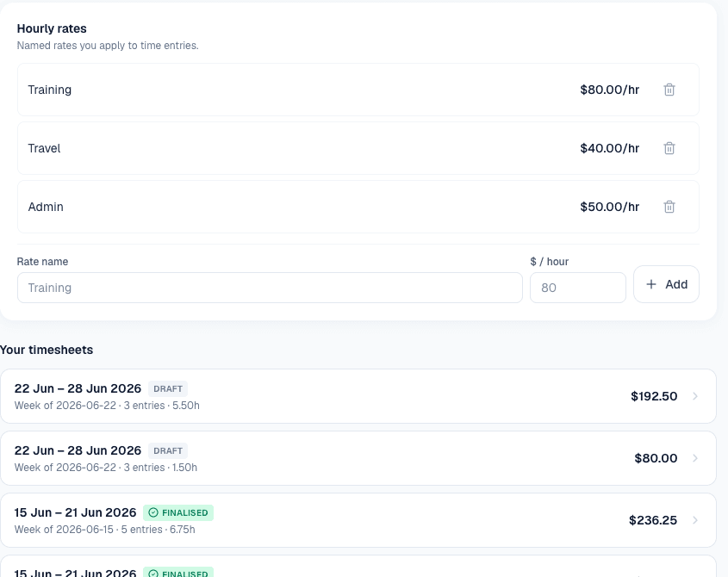Image resolution: width=728 pixels, height=577 pixels.
Task: Click the DRAFT badge on the 1.50h timesheet
Action: 168,450
